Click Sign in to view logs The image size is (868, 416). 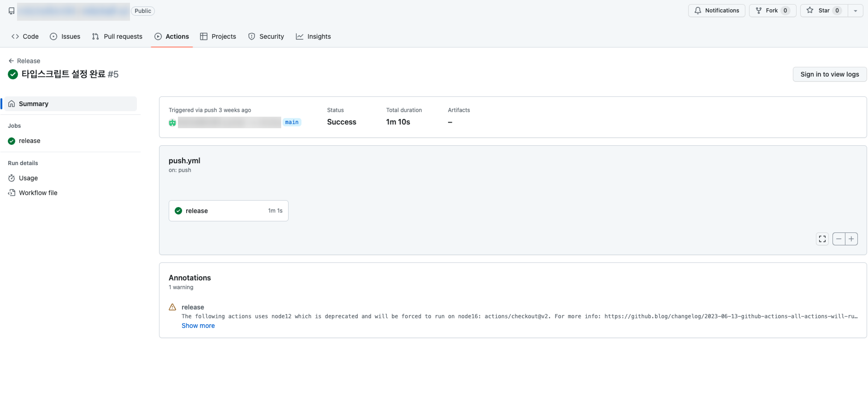point(829,74)
